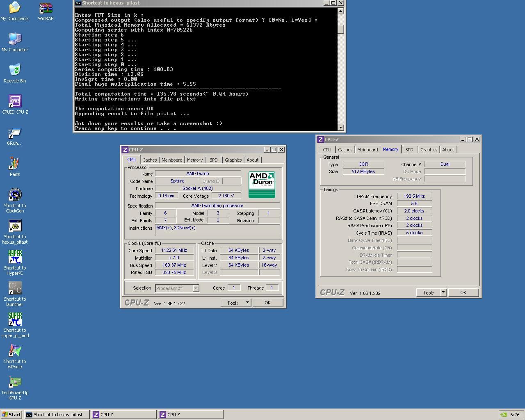Click the Bus Speed value 160.37 MHz
525x420 pixels.
[174, 265]
